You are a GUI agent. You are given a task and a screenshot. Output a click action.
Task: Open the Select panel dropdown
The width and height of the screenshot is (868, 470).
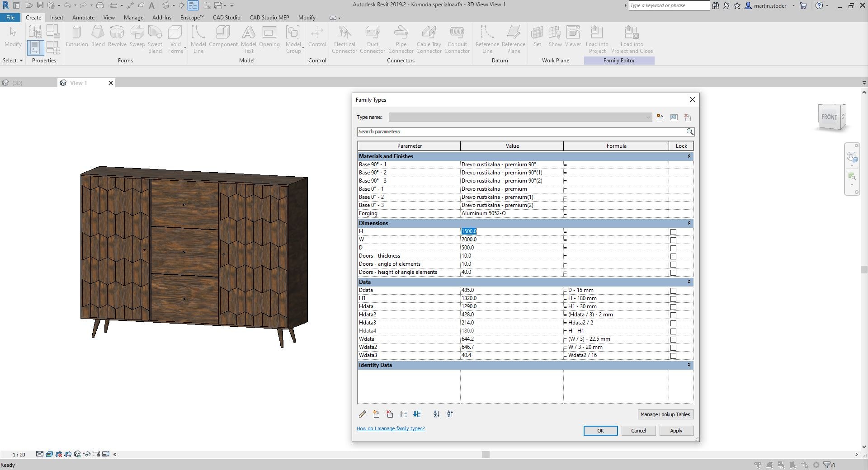pos(13,61)
